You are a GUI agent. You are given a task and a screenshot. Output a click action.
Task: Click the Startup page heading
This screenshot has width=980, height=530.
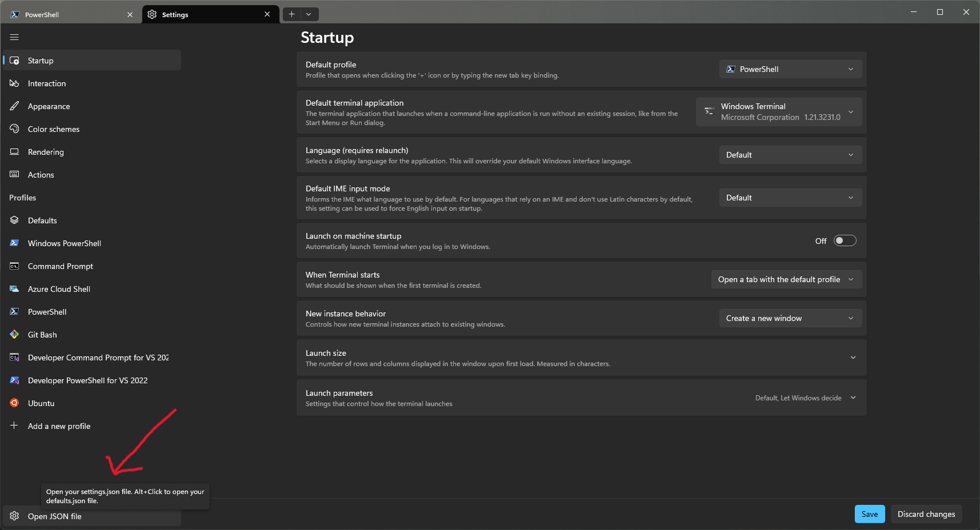coord(327,38)
